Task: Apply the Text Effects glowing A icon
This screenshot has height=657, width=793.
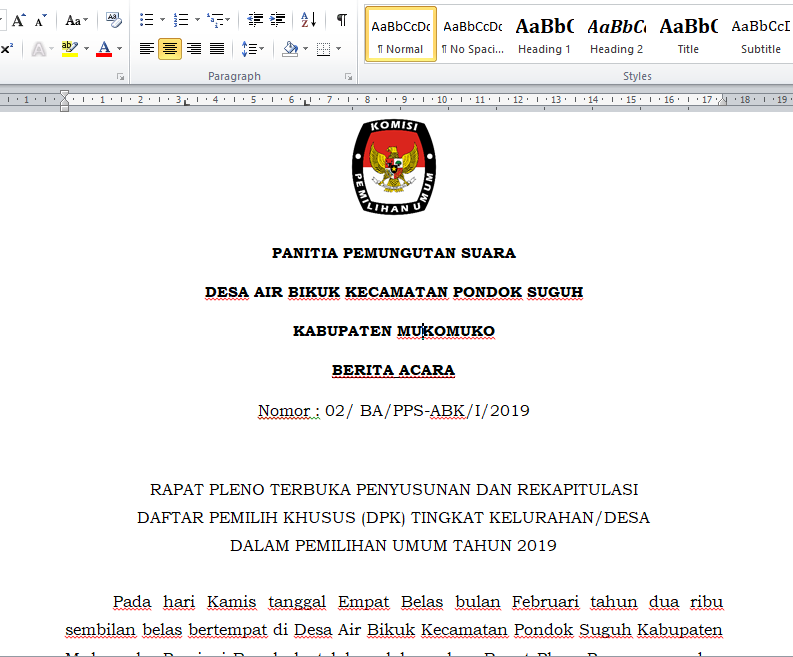Action: point(38,49)
